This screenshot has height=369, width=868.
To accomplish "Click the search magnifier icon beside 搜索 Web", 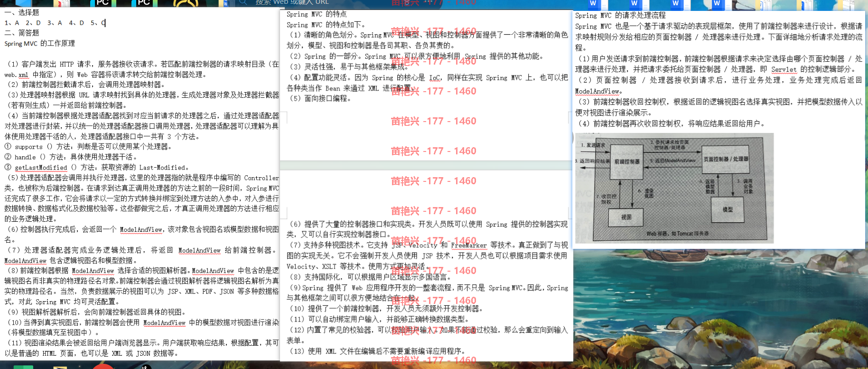I will (243, 2).
